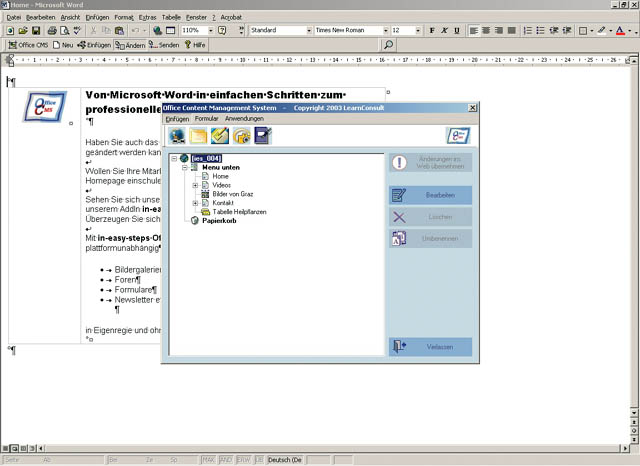Open the Formular menu in CMS dialog
Viewport: 640px width, 466px height.
pos(207,119)
